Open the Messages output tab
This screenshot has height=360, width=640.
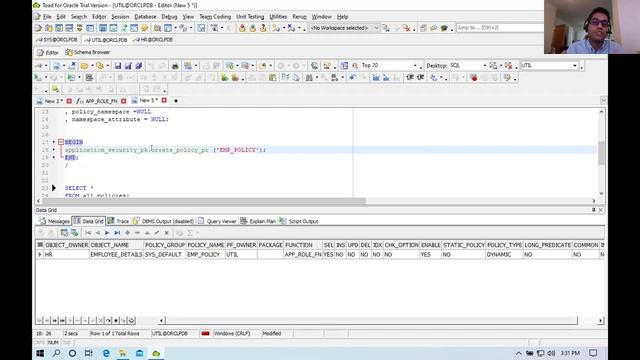coord(55,221)
